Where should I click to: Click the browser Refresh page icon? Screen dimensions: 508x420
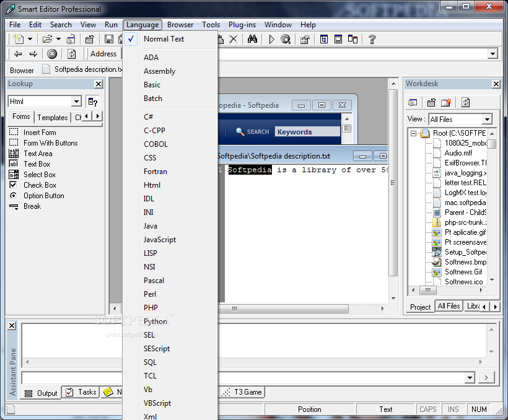71,54
